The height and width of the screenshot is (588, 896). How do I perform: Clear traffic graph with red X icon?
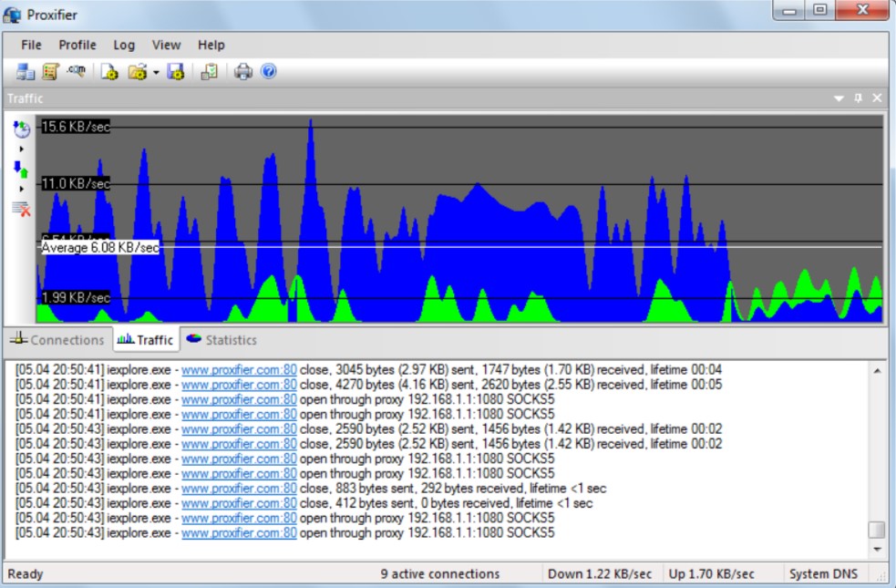click(21, 209)
